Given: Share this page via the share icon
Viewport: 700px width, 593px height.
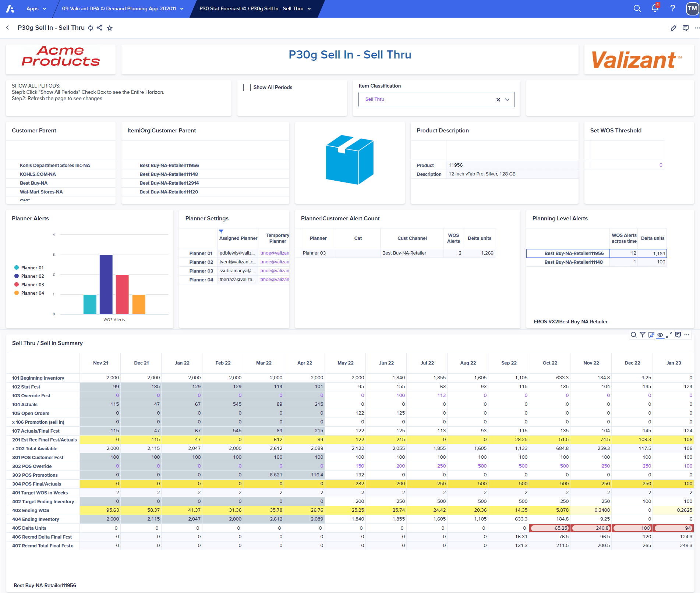Looking at the screenshot, I should point(99,28).
